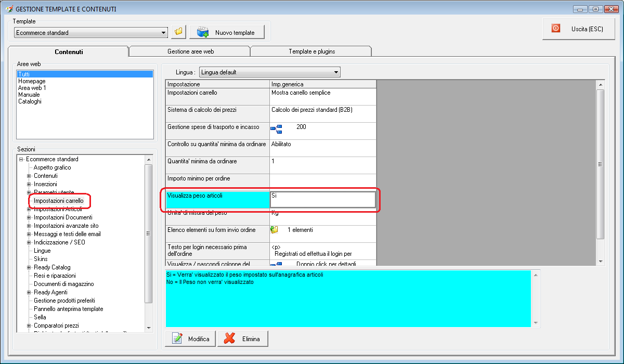Switch to the Gestione aree web tab
This screenshot has height=364, width=624.
pos(190,51)
